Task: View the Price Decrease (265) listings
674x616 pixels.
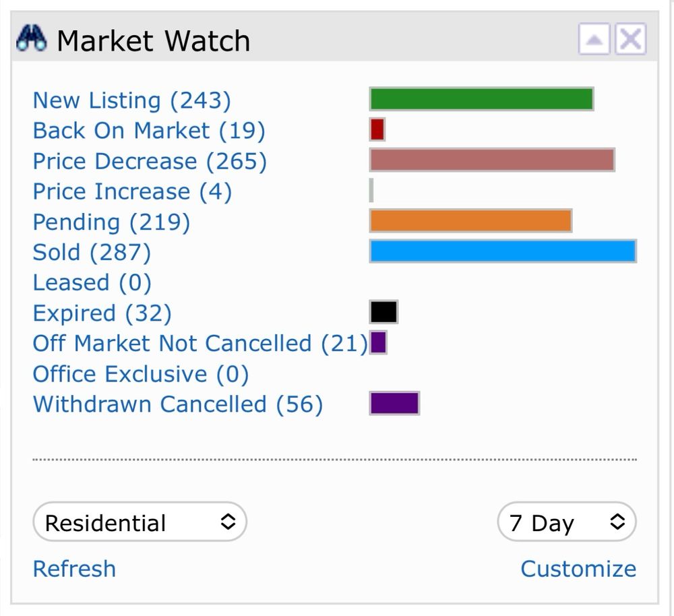Action: coord(150,161)
